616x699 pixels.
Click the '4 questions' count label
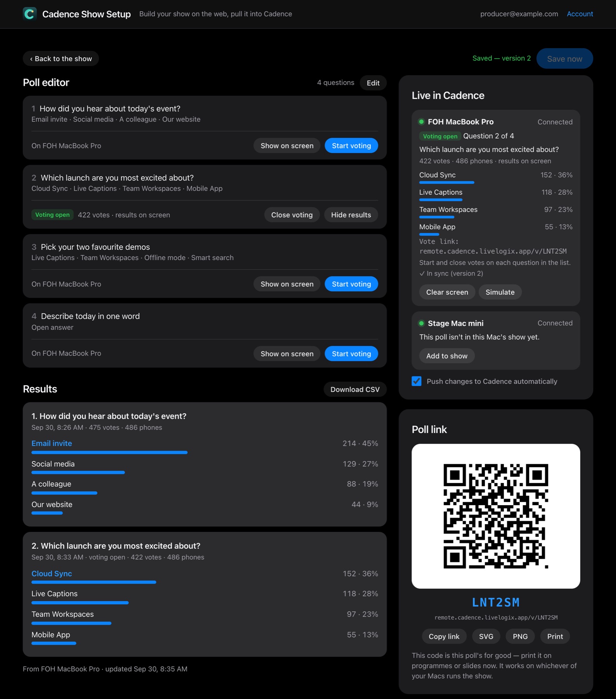pyautogui.click(x=335, y=83)
